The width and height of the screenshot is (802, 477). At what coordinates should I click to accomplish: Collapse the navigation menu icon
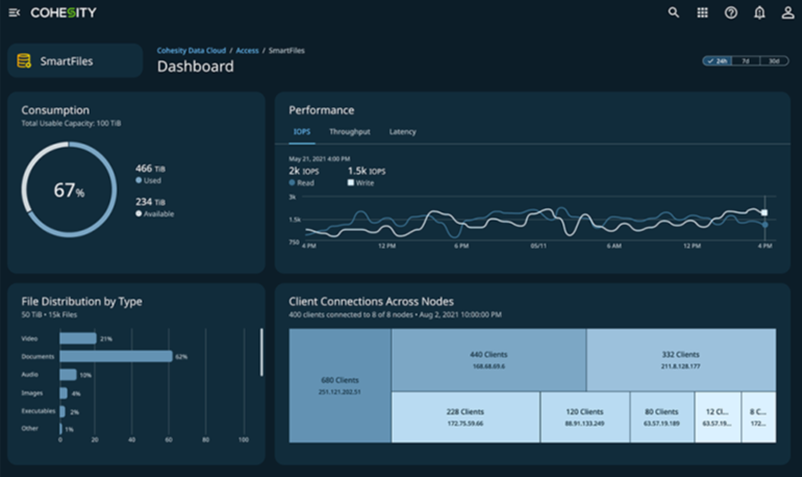point(14,13)
